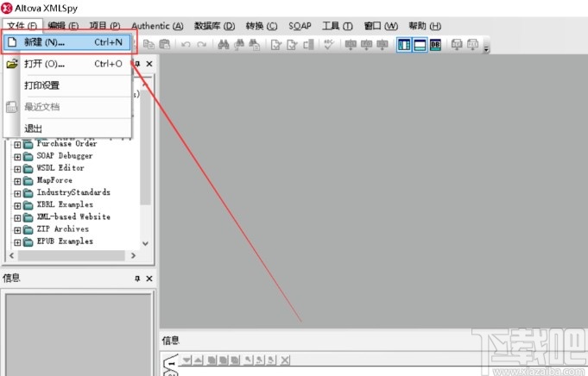Image resolution: width=588 pixels, height=376 pixels.
Task: Click the ZIP Archives folder icon
Action: pos(28,230)
